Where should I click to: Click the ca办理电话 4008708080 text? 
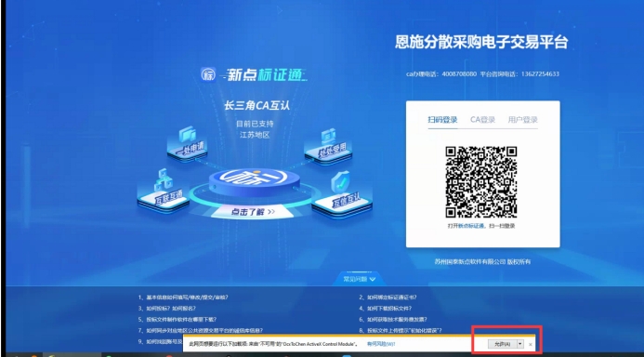tap(441, 74)
